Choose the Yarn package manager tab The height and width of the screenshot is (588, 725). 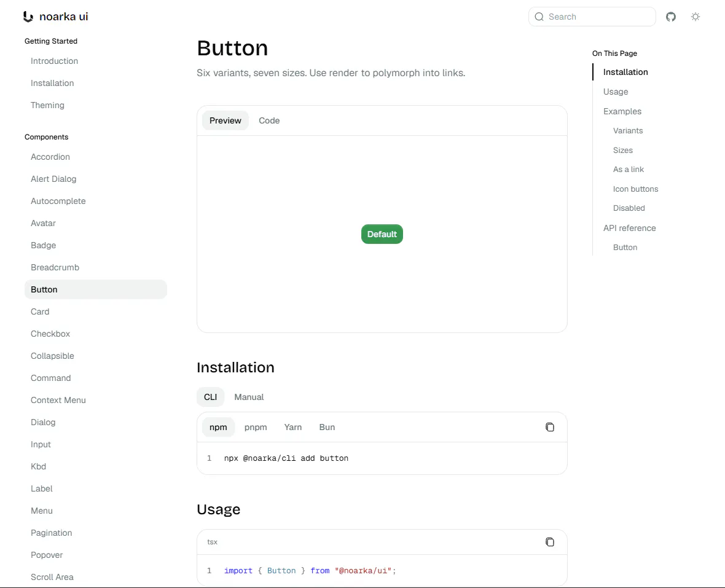(292, 427)
